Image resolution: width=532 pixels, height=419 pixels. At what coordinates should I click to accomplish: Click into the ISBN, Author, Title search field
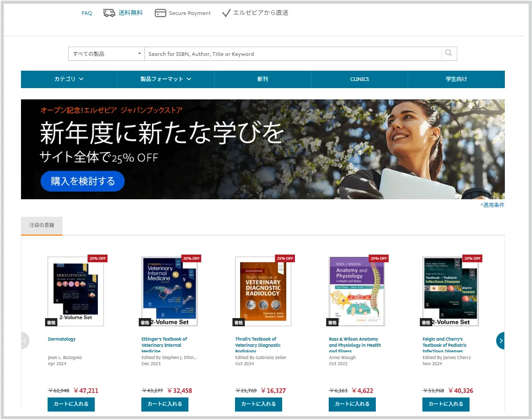[x=292, y=54]
